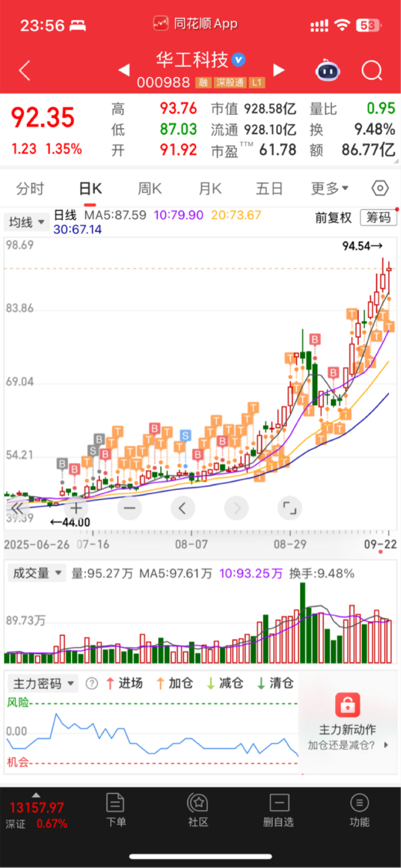Tap the 深证 index 13157.97 ticker
This screenshot has width=401, height=868.
tap(37, 815)
